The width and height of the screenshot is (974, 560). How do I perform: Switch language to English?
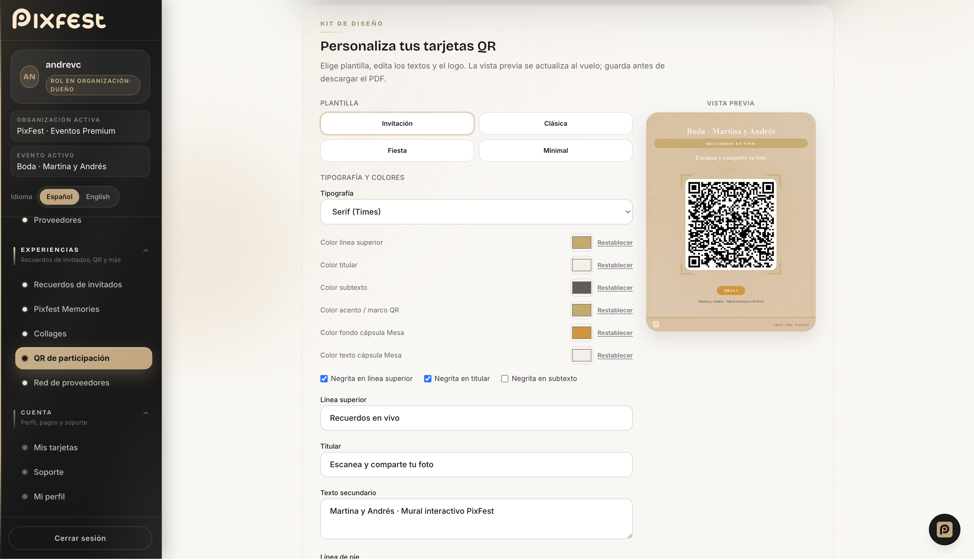pyautogui.click(x=98, y=197)
